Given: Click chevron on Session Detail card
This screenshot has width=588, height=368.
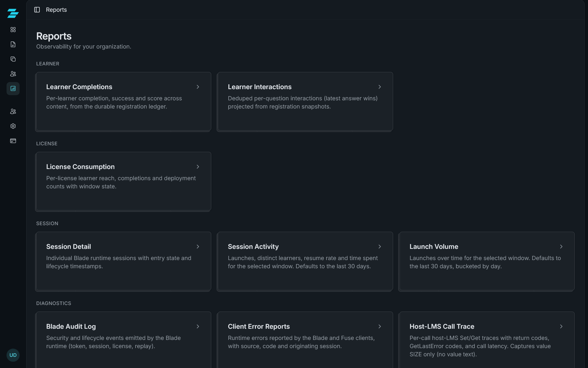Looking at the screenshot, I should coord(198,247).
